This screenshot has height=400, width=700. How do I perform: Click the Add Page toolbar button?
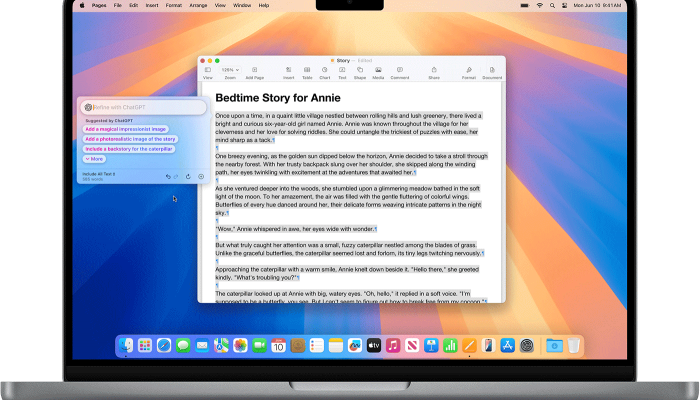click(254, 71)
